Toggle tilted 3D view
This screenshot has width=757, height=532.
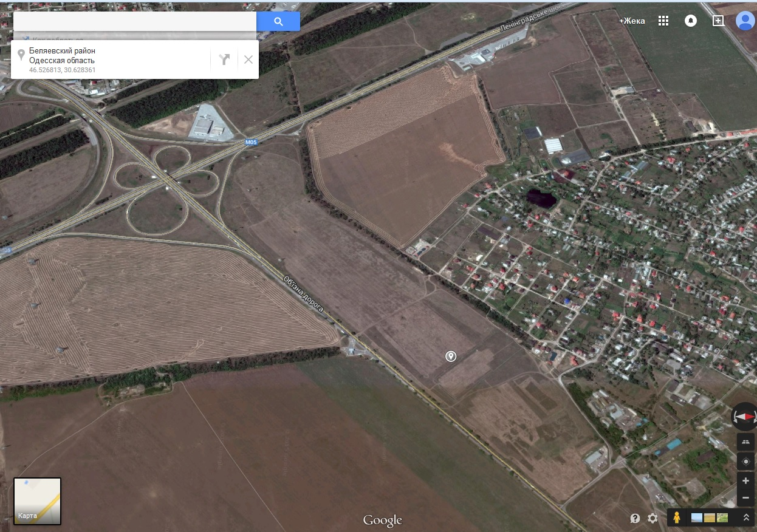(x=745, y=442)
